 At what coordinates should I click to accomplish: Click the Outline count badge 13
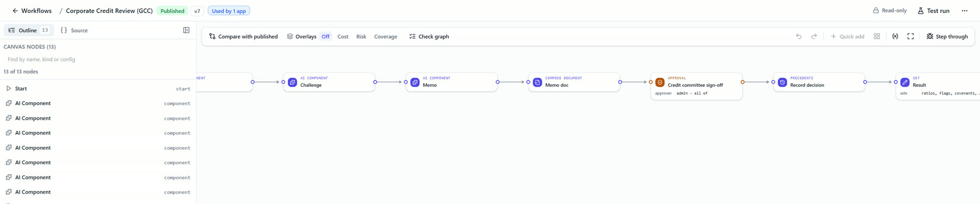point(45,30)
